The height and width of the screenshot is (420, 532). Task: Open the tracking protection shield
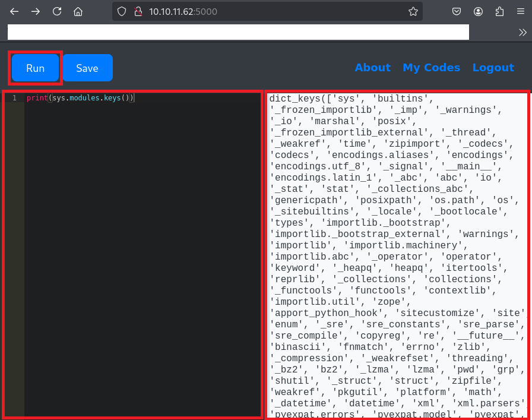pyautogui.click(x=122, y=11)
